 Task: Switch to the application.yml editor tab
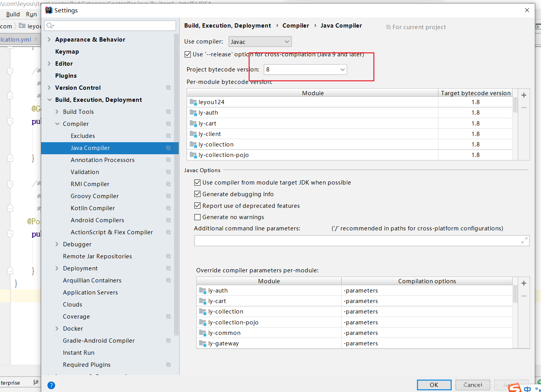point(16,40)
